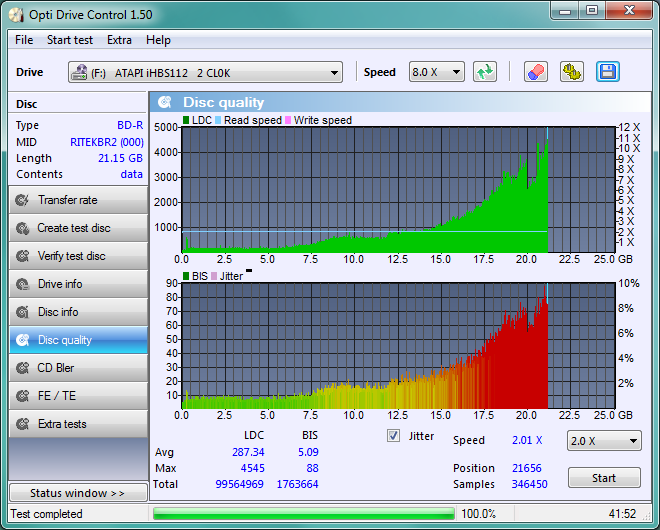Image resolution: width=660 pixels, height=530 pixels.
Task: Open the Drive selection dropdown
Action: [x=205, y=72]
